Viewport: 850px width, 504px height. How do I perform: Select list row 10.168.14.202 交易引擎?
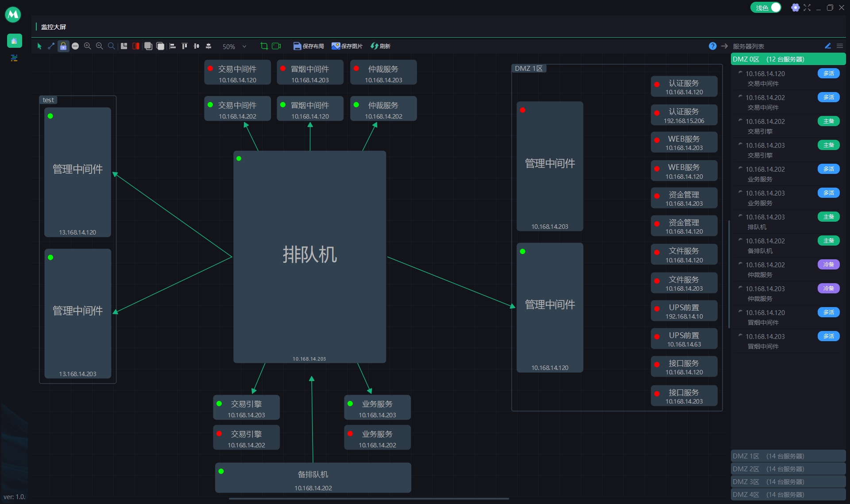point(788,126)
